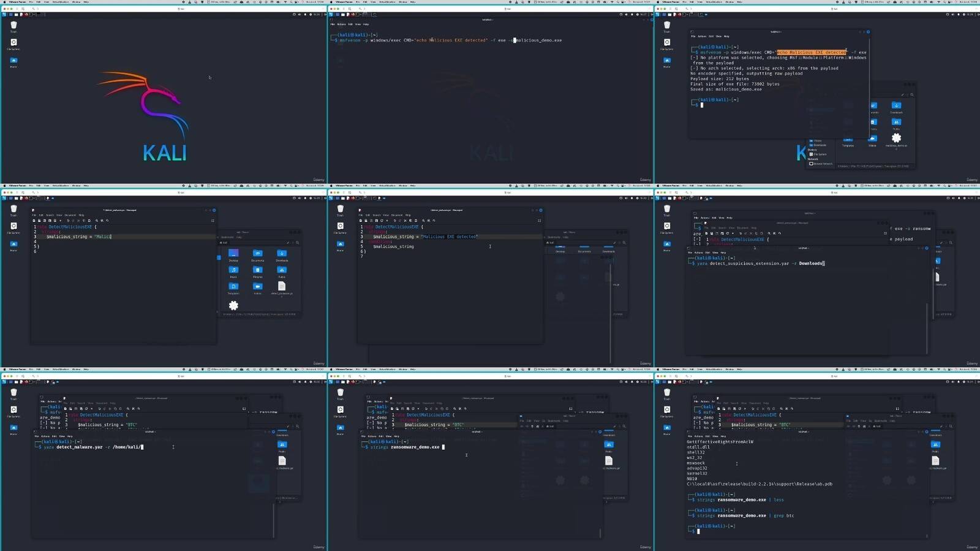Click 'kernel32' in strings output
Viewport: 980px width, 551px height.
click(x=697, y=474)
